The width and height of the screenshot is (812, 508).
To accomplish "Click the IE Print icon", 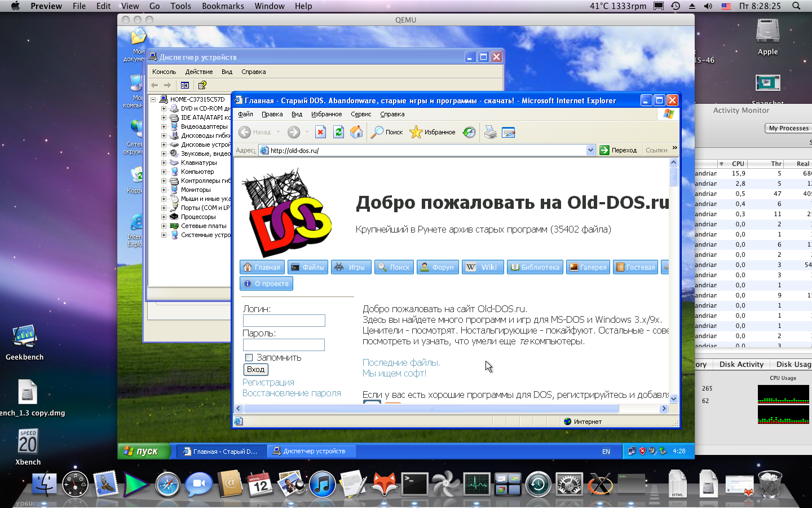I will 491,132.
